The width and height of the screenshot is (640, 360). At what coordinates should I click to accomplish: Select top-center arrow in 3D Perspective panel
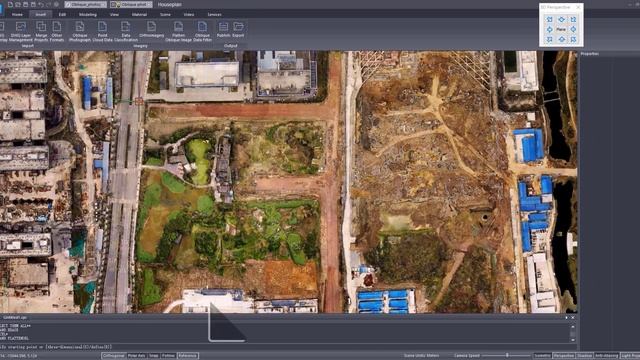pos(561,19)
